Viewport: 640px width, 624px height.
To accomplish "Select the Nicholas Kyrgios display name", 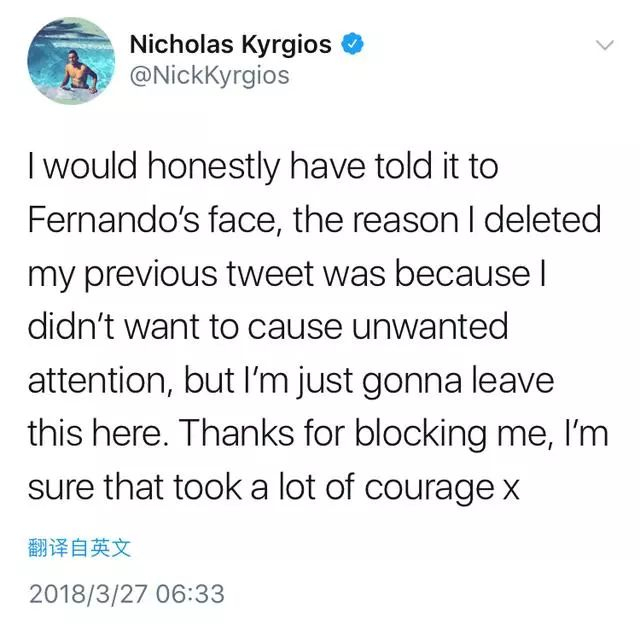I will 231,44.
